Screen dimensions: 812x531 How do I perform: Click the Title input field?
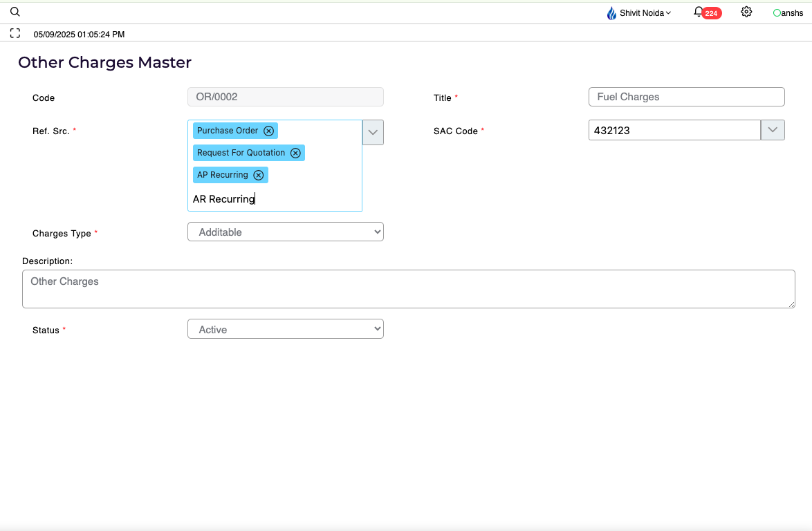click(686, 97)
